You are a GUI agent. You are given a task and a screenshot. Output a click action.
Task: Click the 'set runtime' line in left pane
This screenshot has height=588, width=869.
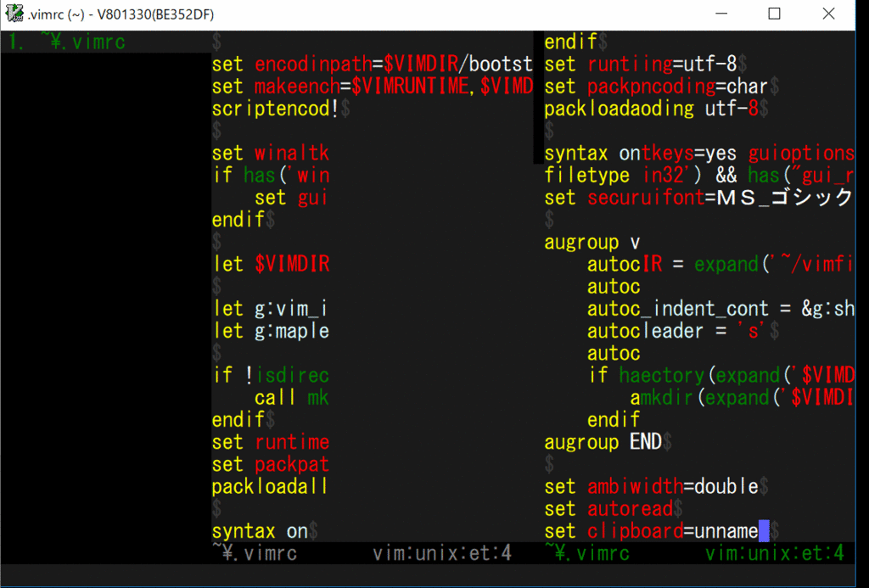[x=271, y=442]
